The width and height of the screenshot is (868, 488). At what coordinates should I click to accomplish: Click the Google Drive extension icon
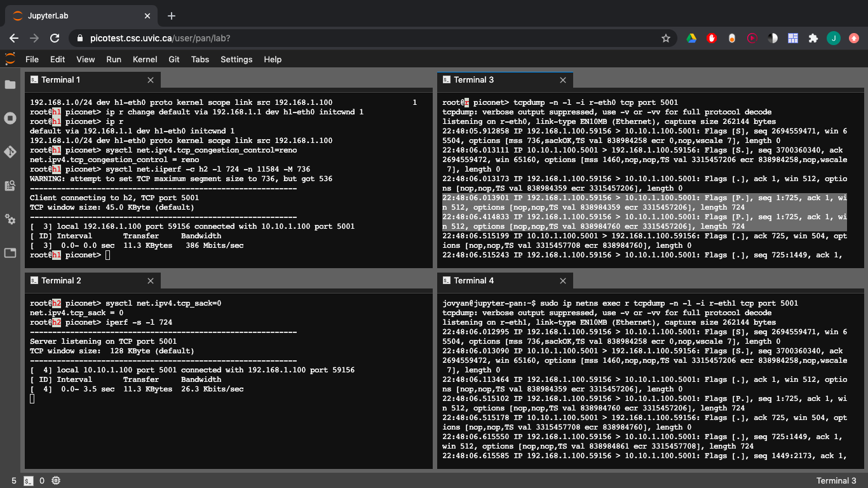(691, 38)
